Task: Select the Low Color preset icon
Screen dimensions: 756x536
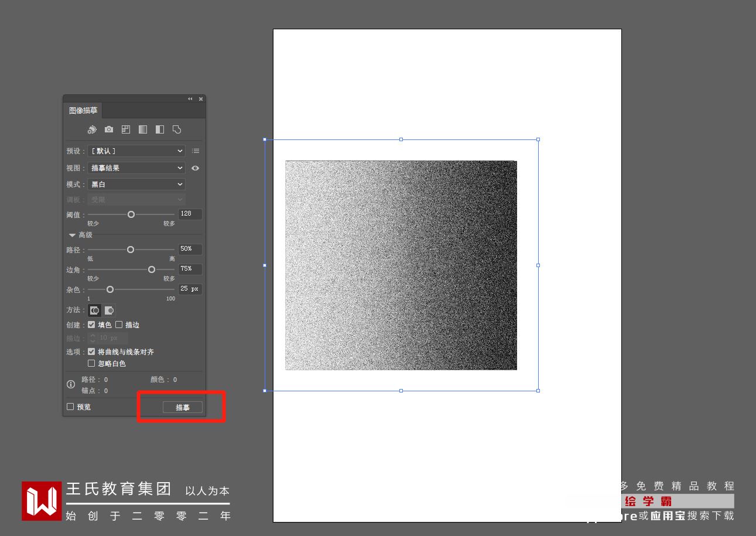Action: pos(126,129)
